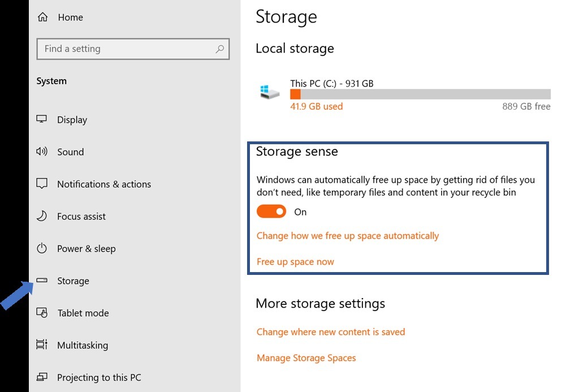This screenshot has height=392, width=579.
Task: Click the Projecting to this PC icon
Action: (x=42, y=377)
